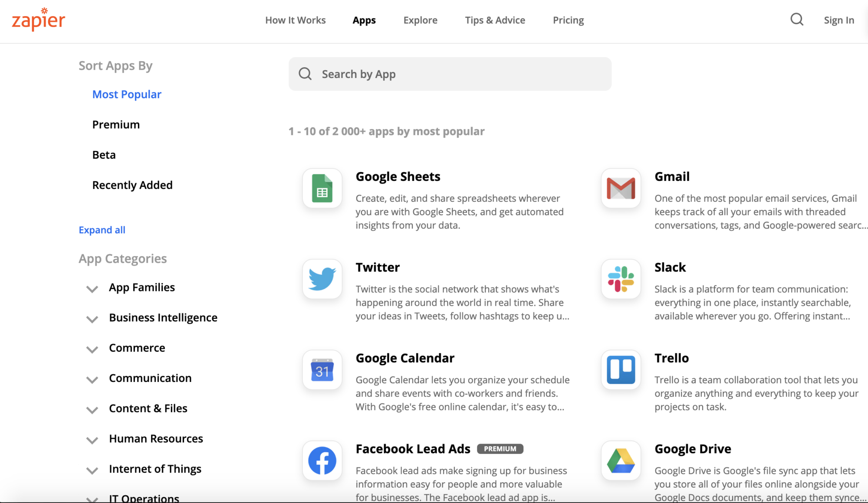
Task: Sort apps by Beta
Action: point(104,155)
